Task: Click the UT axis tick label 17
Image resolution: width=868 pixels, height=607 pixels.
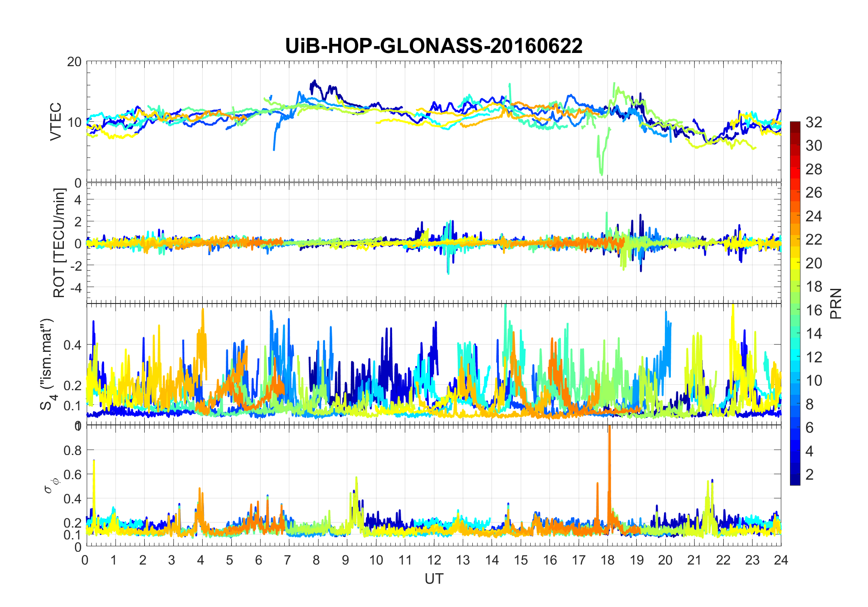Action: pyautogui.click(x=579, y=560)
